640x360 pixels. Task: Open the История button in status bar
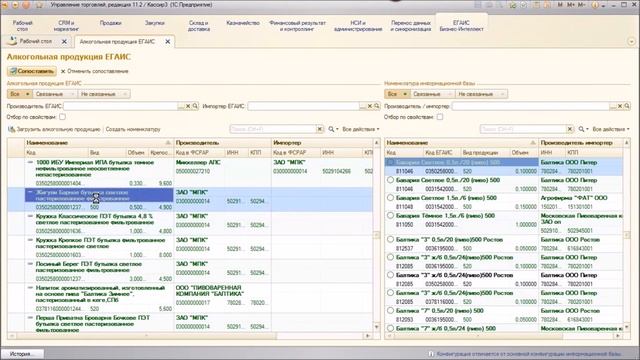click(22, 354)
